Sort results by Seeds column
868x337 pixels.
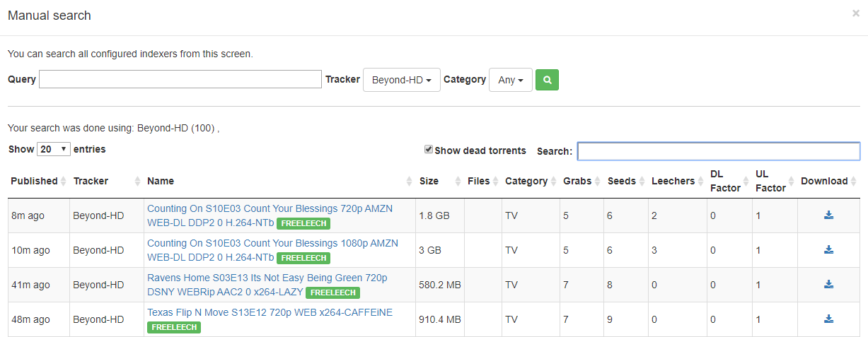pos(626,182)
